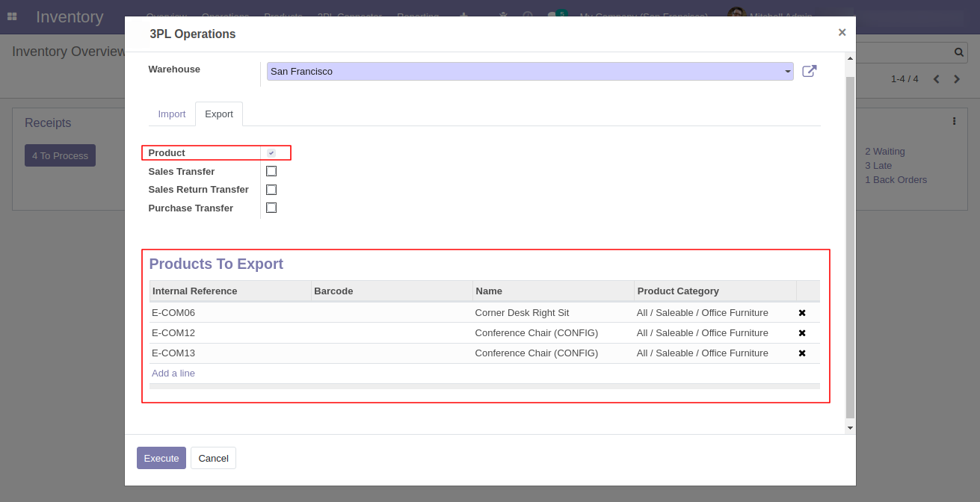The image size is (980, 502).
Task: Open external link icon beside Warehouse field
Action: pos(809,71)
